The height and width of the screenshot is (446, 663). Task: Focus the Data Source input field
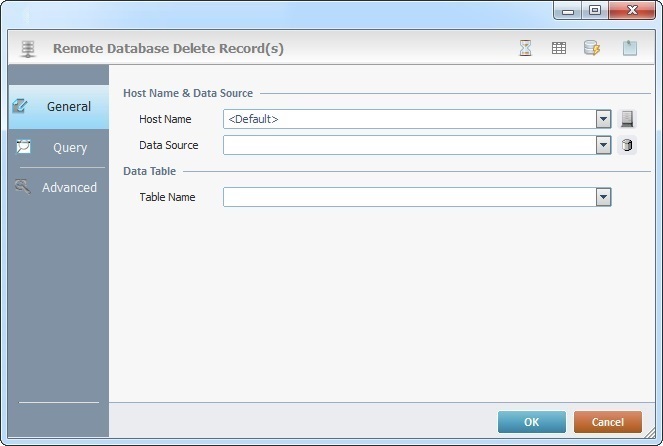pyautogui.click(x=408, y=145)
